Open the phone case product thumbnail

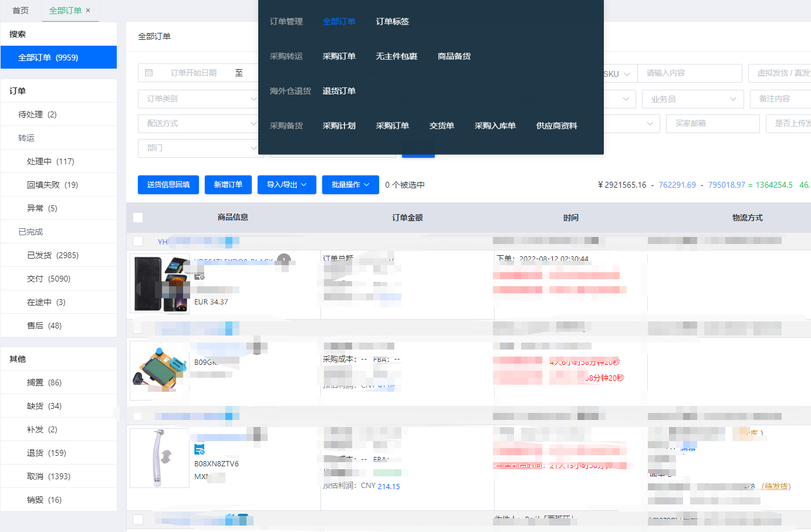click(160, 284)
